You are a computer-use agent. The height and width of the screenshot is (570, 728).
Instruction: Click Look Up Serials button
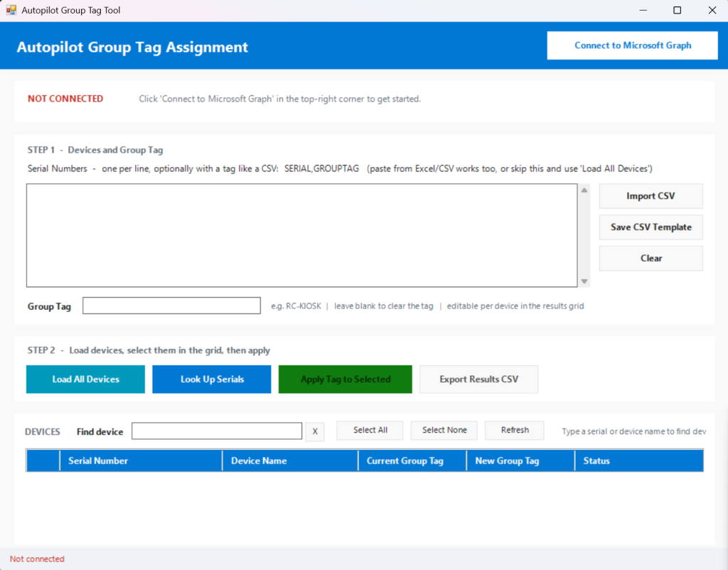coord(212,380)
